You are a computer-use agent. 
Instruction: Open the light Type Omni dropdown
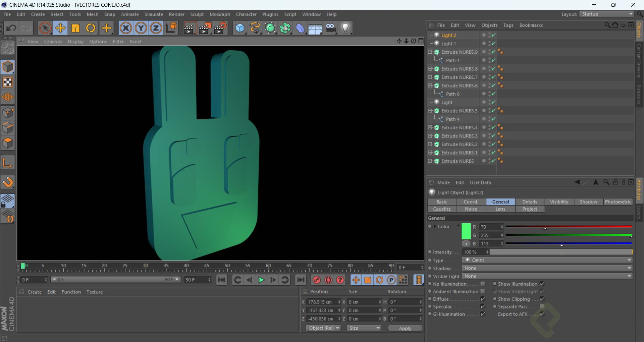pos(547,260)
